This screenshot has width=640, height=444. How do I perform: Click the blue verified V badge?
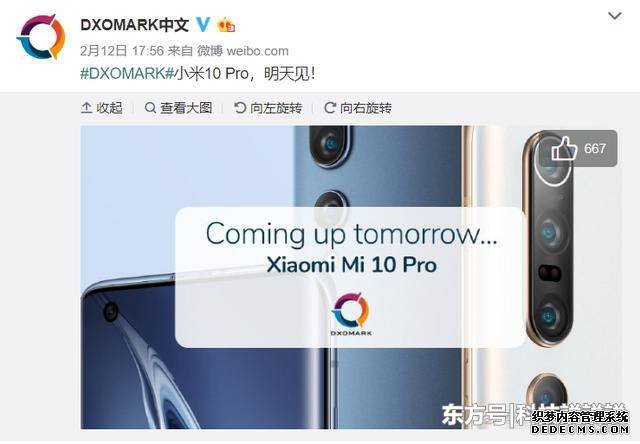203,24
